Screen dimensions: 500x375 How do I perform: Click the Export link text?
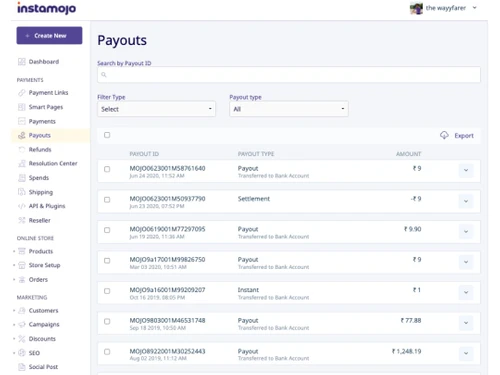tap(464, 136)
